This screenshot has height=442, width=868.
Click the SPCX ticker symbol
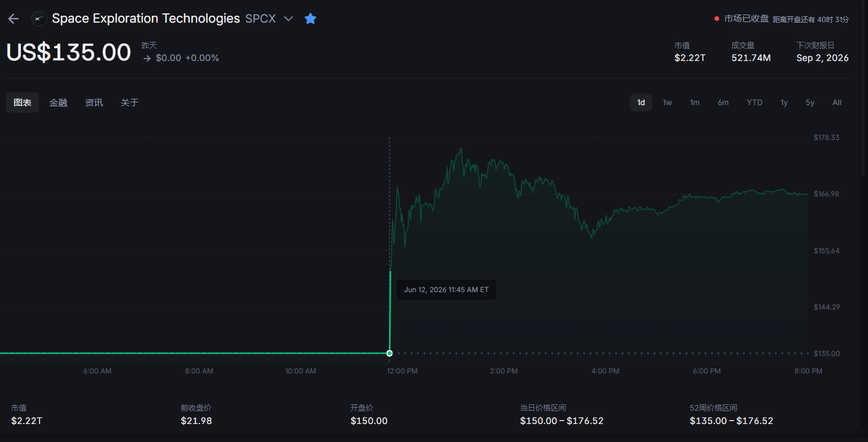(x=260, y=19)
